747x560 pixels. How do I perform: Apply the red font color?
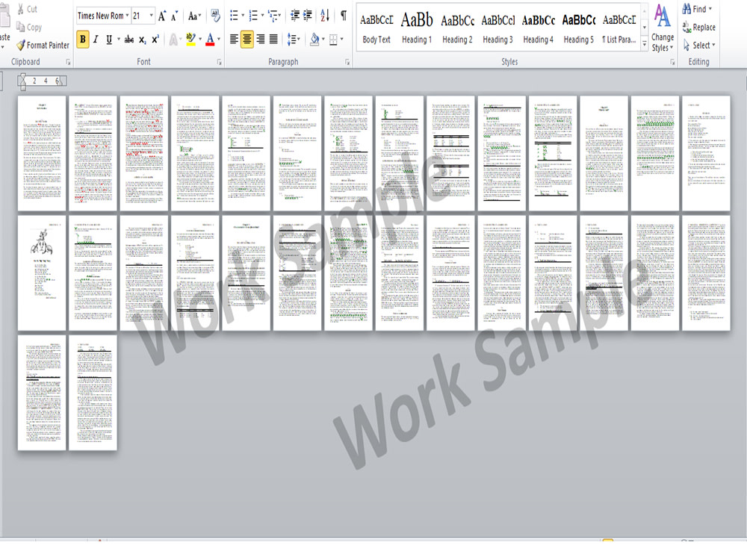[x=210, y=40]
